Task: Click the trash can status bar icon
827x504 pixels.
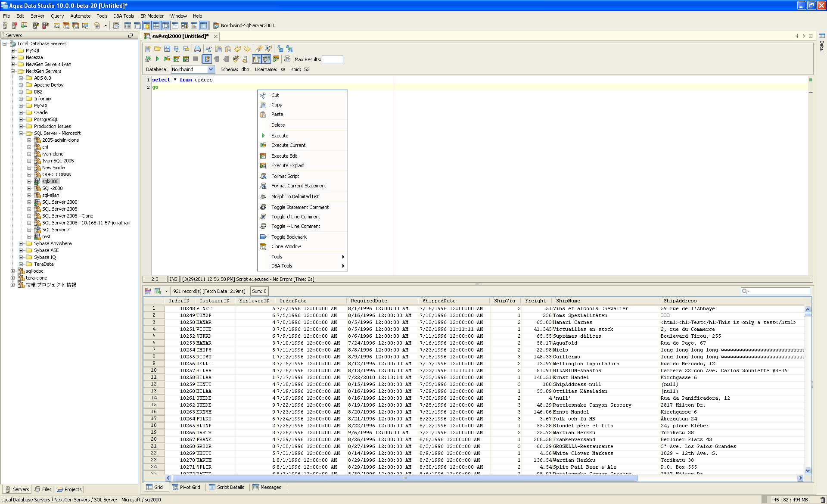Action: (x=823, y=500)
